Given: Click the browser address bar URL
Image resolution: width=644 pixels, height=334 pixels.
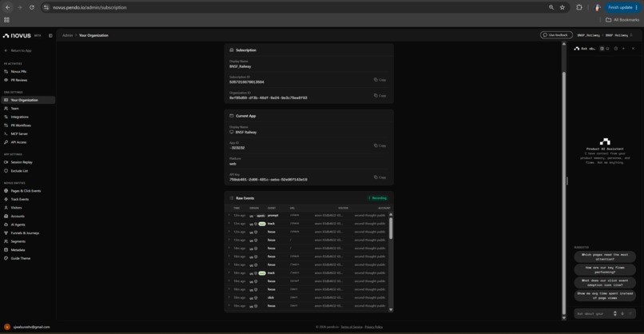Looking at the screenshot, I should click(89, 7).
